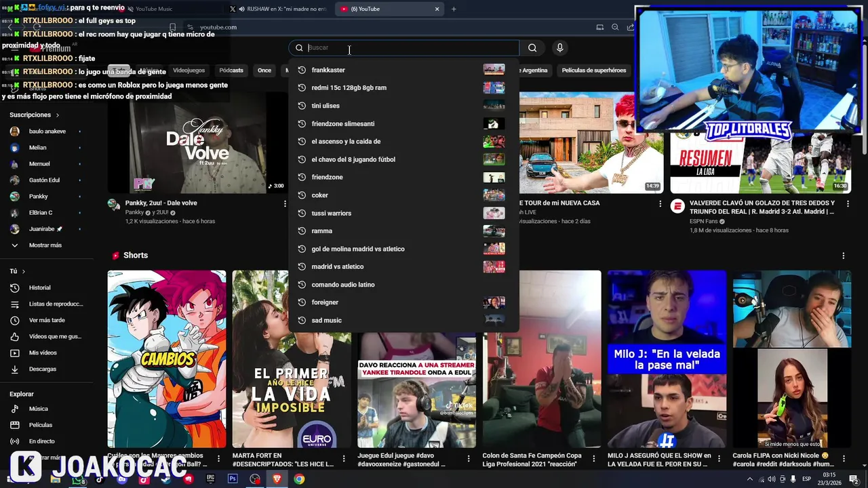Open Epic Games Launcher from the taskbar

pos(210,479)
